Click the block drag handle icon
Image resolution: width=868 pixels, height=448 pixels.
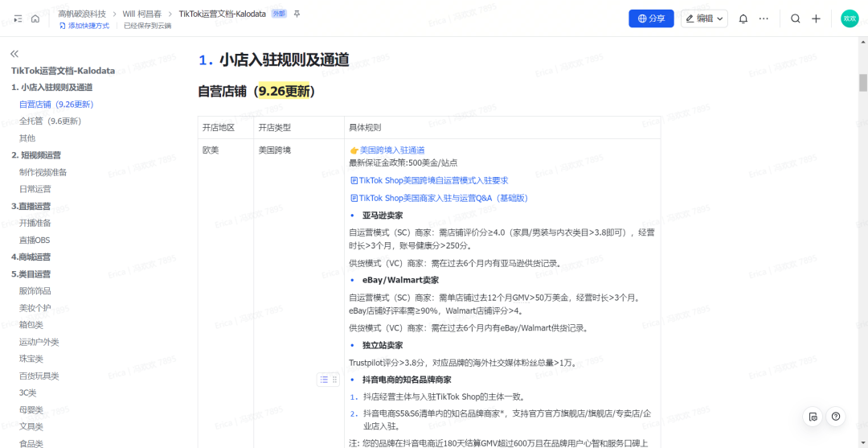coord(334,380)
